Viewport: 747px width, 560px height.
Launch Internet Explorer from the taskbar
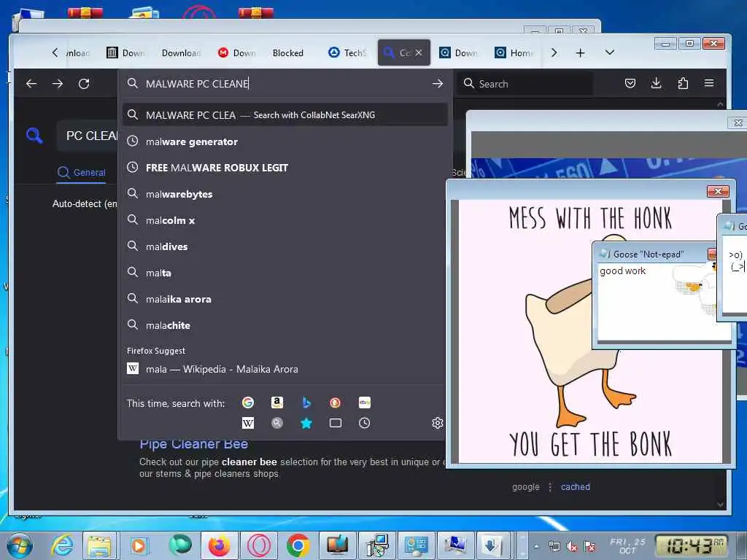[x=63, y=545]
